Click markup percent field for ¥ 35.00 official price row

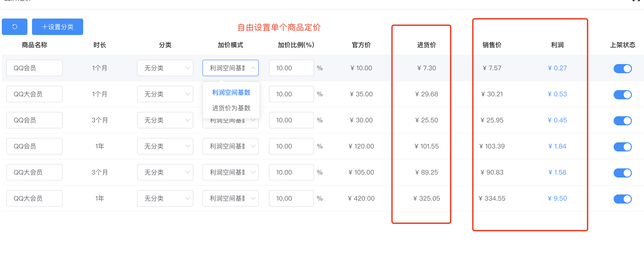pos(291,94)
